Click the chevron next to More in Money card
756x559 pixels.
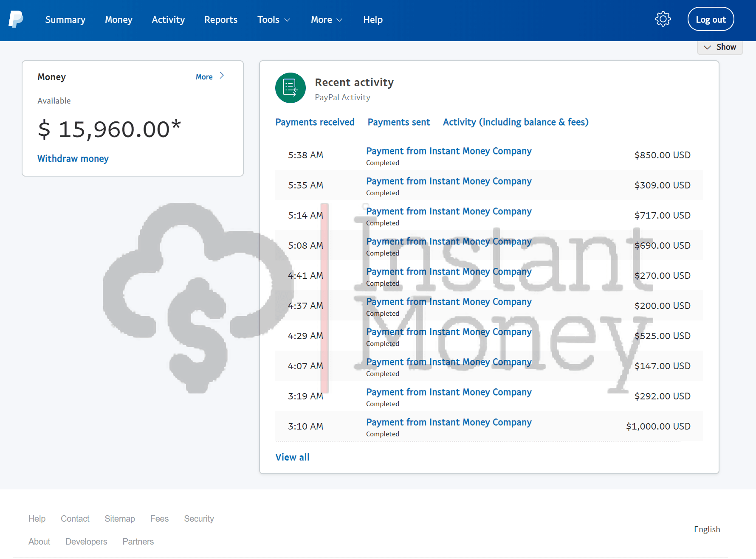[x=222, y=76]
